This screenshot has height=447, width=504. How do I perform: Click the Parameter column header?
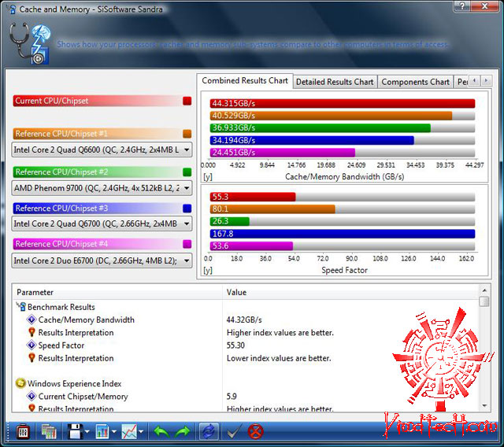point(117,292)
